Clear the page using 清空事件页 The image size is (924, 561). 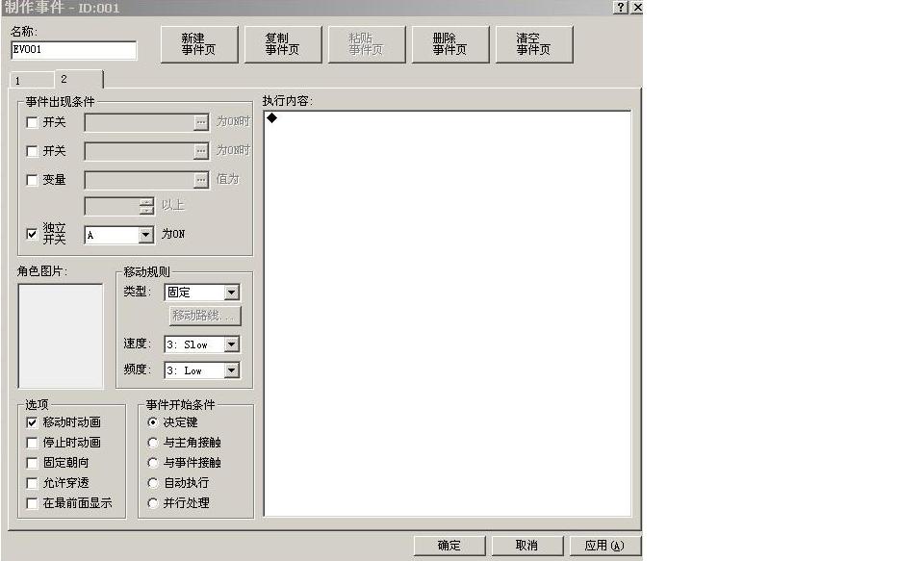coord(534,44)
